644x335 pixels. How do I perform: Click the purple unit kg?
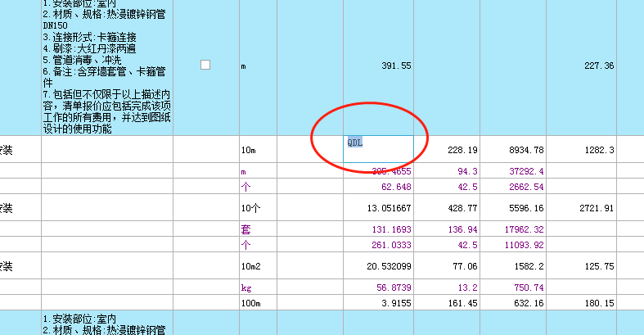pos(246,287)
